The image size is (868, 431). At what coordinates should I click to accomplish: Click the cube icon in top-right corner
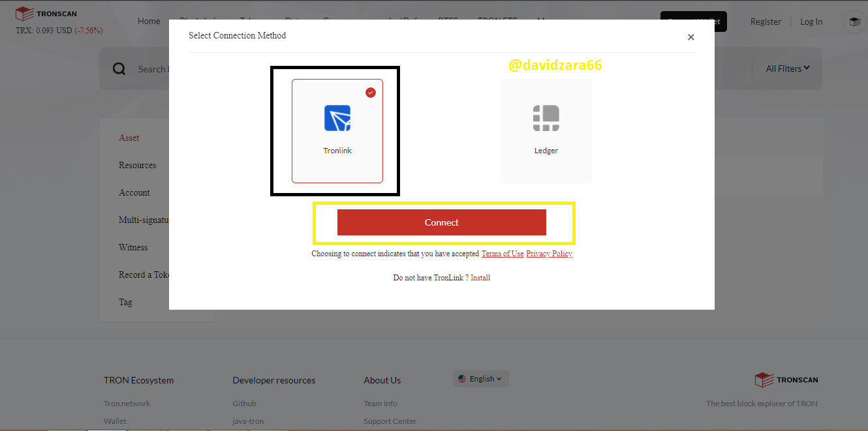pyautogui.click(x=854, y=22)
